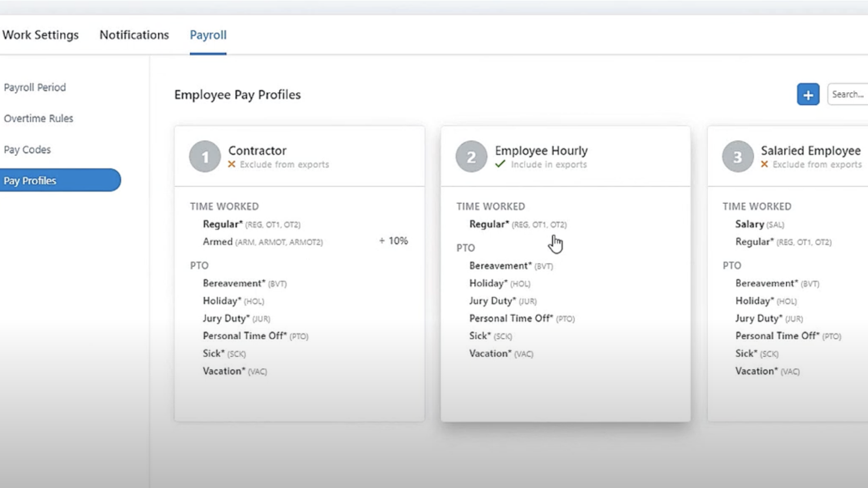868x488 pixels.
Task: Switch to the Work Settings tab
Action: pos(41,35)
